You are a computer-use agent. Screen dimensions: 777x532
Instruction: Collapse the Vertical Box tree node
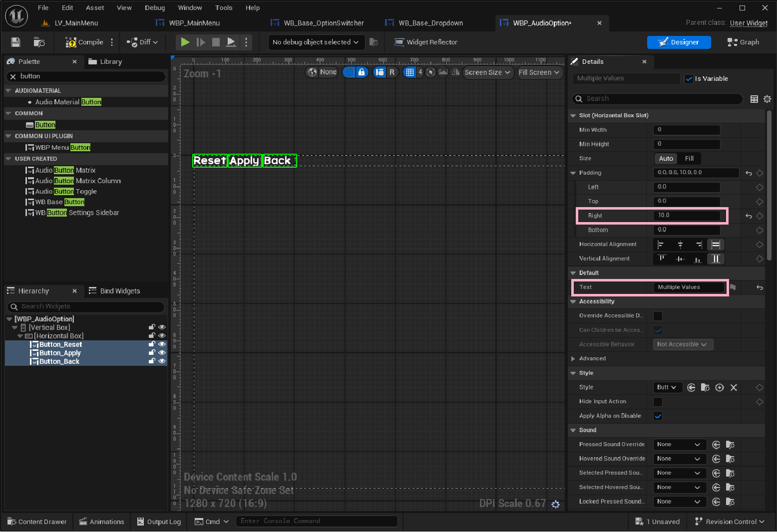[14, 328]
